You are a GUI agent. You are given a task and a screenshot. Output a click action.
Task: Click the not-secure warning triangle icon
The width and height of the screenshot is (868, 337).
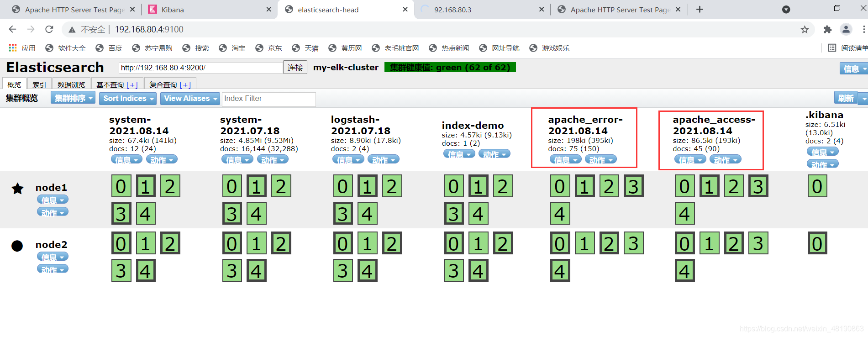point(72,30)
